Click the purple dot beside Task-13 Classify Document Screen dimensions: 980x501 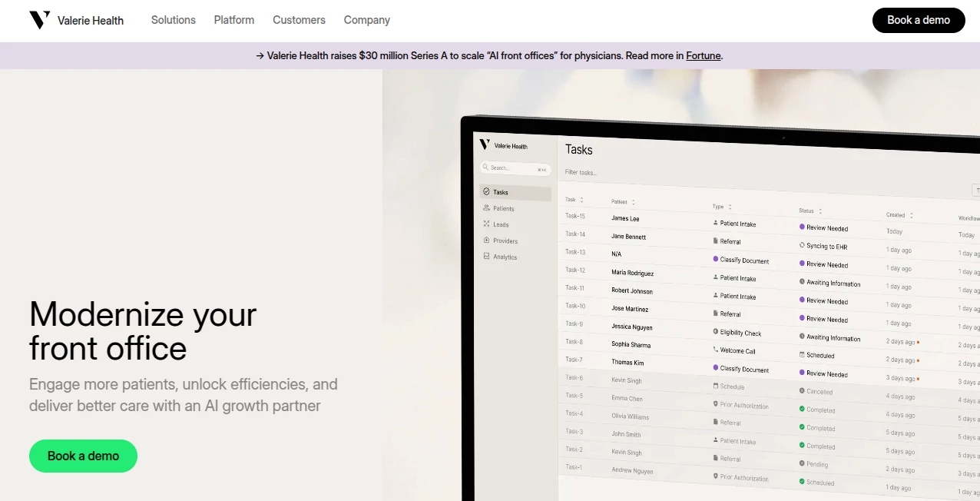(x=716, y=259)
